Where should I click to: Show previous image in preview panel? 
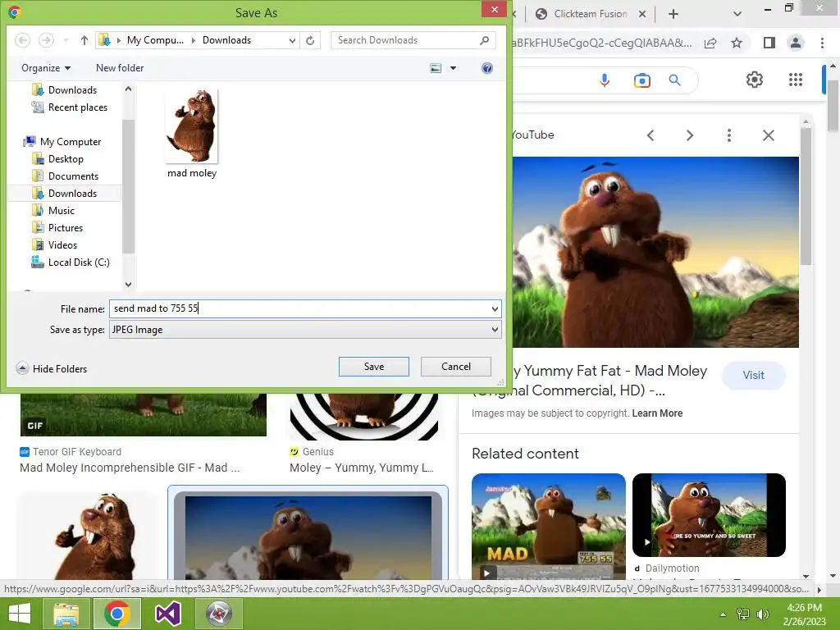[x=651, y=135]
